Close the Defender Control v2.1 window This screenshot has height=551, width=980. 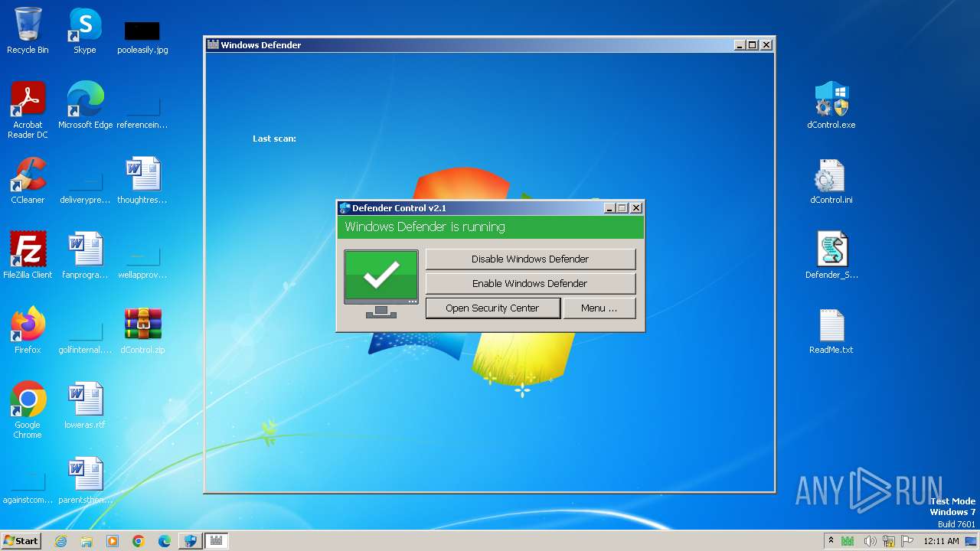tap(635, 208)
